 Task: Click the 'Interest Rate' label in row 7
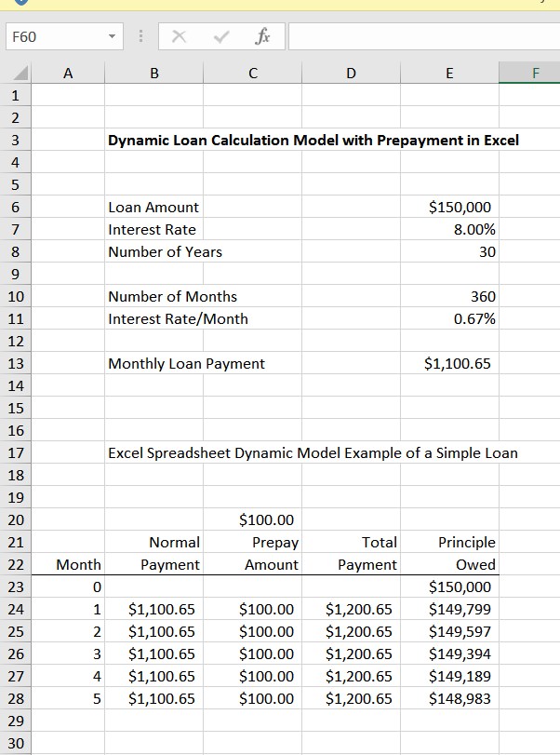(x=152, y=230)
